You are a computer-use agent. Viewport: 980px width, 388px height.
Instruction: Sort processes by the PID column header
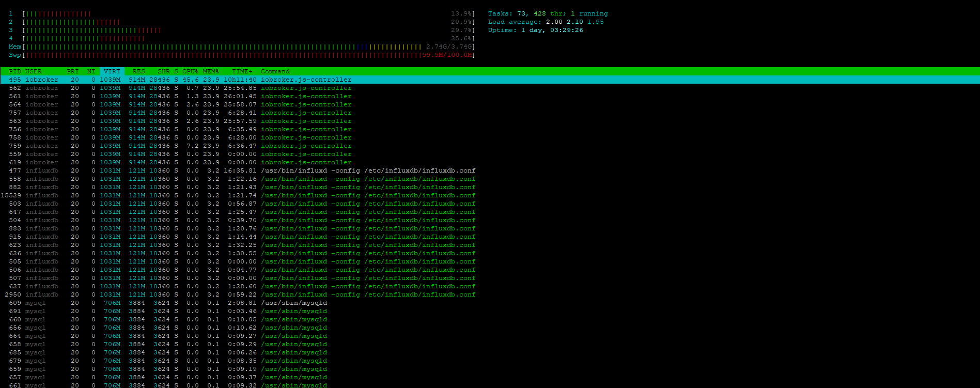(15, 71)
